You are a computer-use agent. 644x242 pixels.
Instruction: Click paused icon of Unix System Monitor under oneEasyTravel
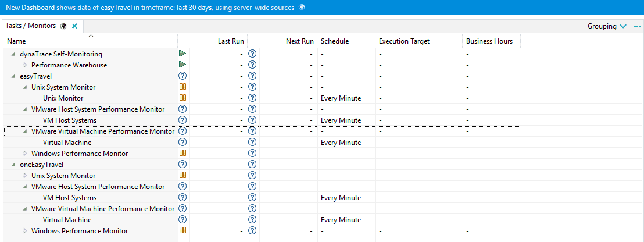point(183,175)
